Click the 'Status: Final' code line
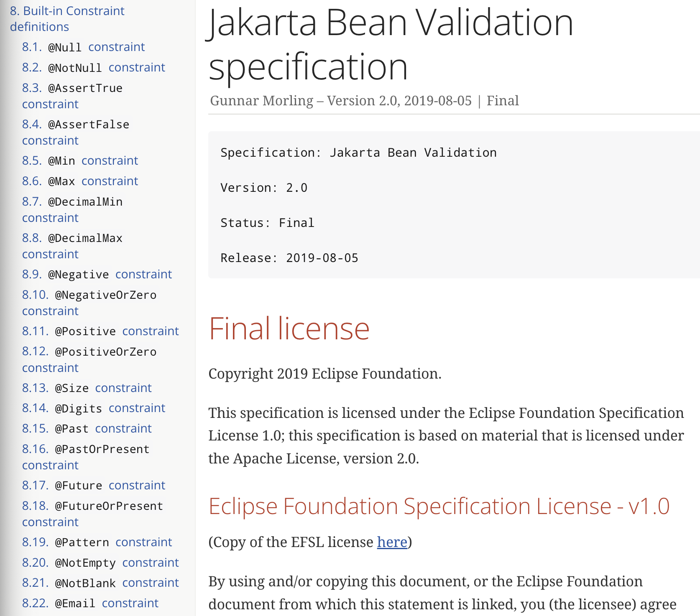This screenshot has height=616, width=700. [267, 223]
